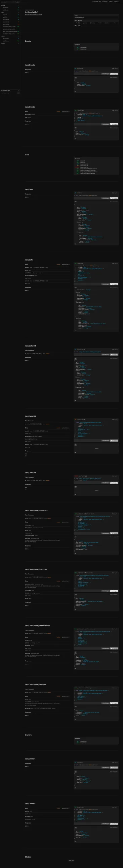The image size is (123, 868).
Task: Ask AI Agent about GET /api/Breeds
Action: point(105,73)
